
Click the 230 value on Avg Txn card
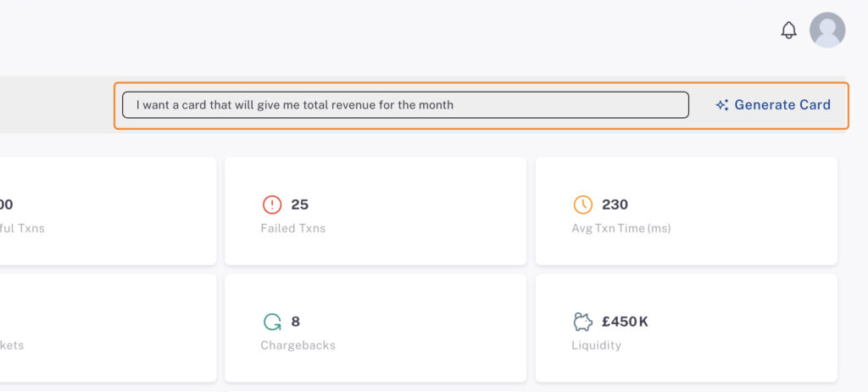pos(615,204)
